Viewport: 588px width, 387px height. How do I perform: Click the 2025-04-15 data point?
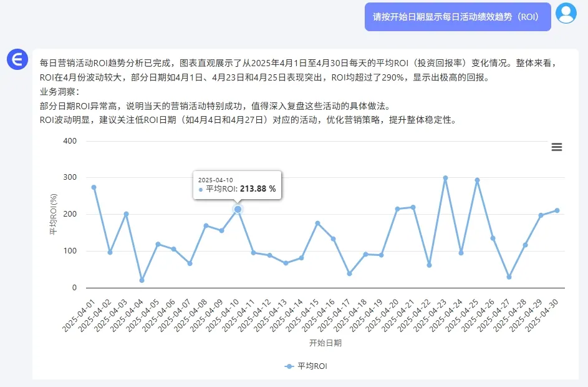point(317,223)
